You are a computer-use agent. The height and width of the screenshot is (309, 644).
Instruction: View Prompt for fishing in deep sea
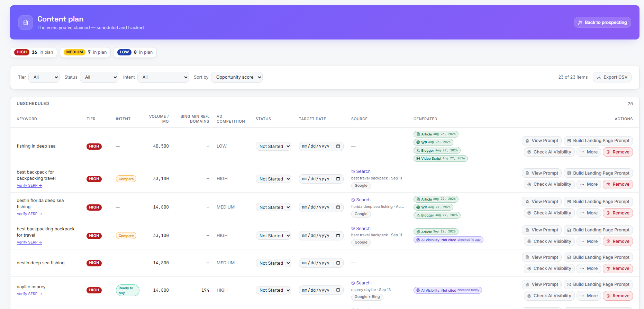point(542,141)
